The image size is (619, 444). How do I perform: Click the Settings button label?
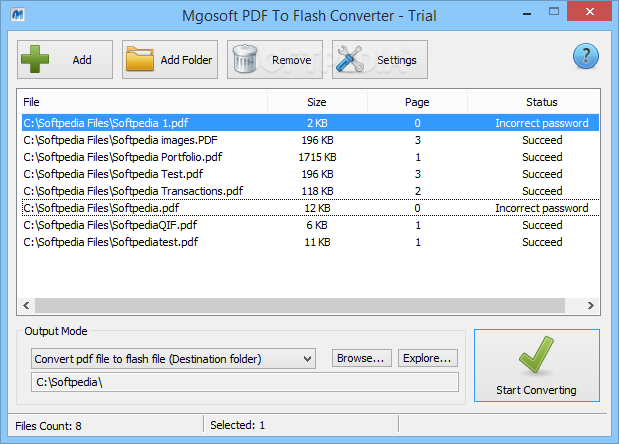[397, 60]
